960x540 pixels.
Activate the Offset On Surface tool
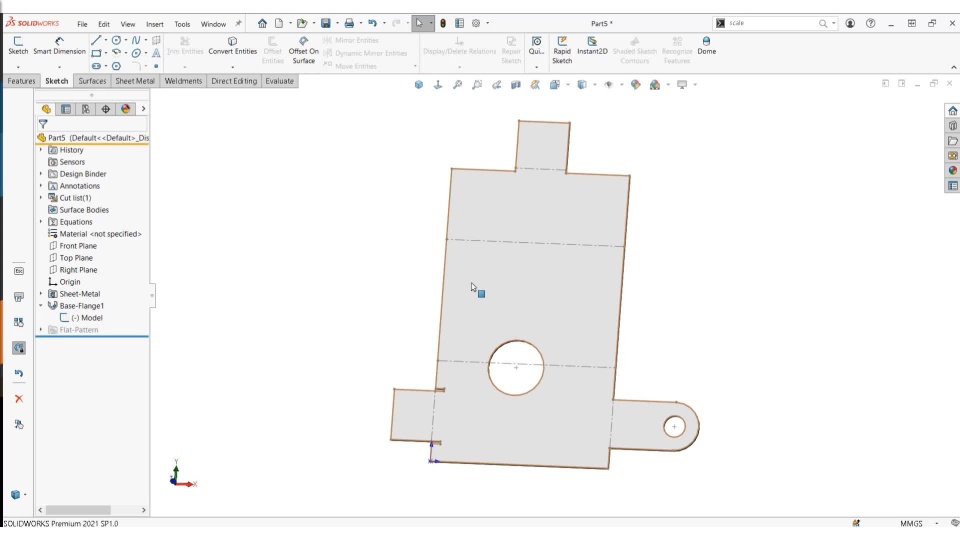303,45
